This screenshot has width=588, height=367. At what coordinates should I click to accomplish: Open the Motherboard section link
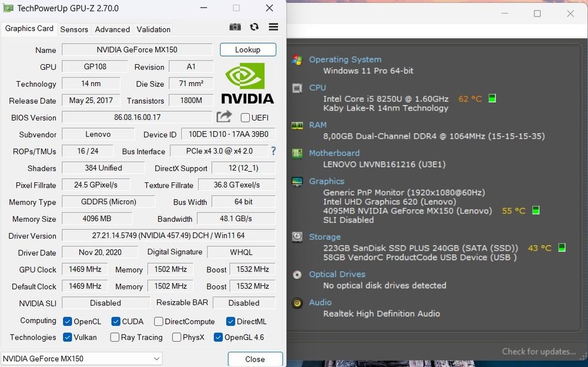334,153
